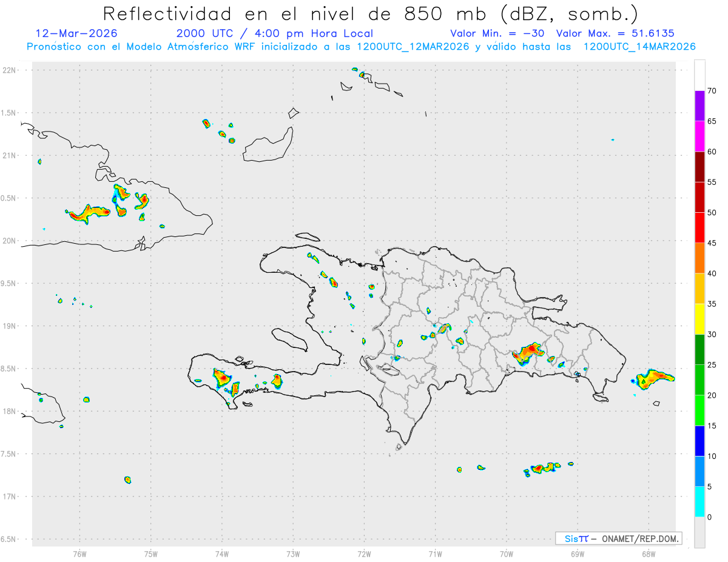
Task: Click the '22N' latitude label
Action: [10, 70]
